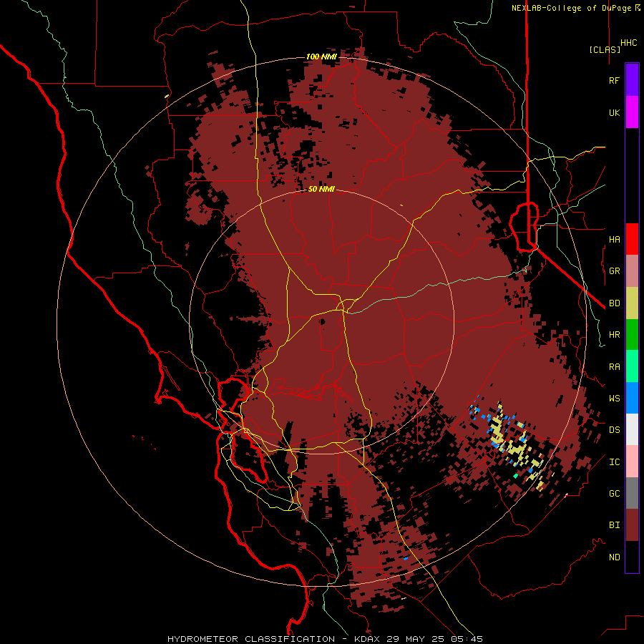Click the "GR" legend label
The image size is (644, 644).
(614, 271)
